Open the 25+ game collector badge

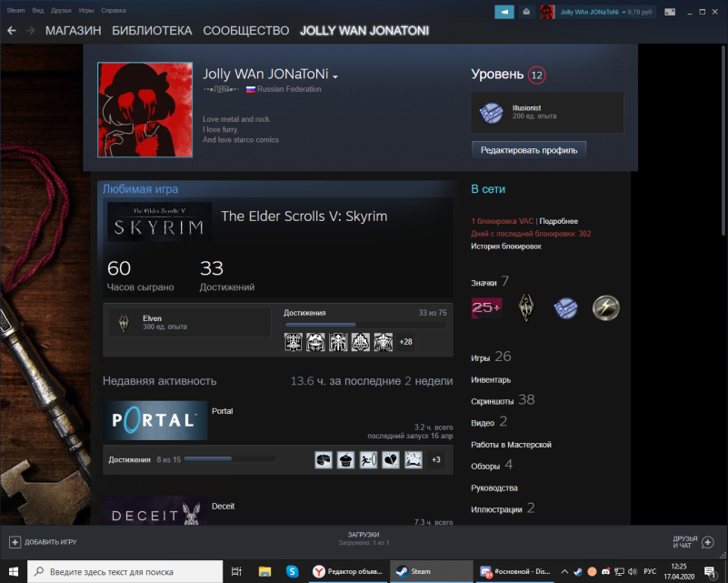point(486,307)
